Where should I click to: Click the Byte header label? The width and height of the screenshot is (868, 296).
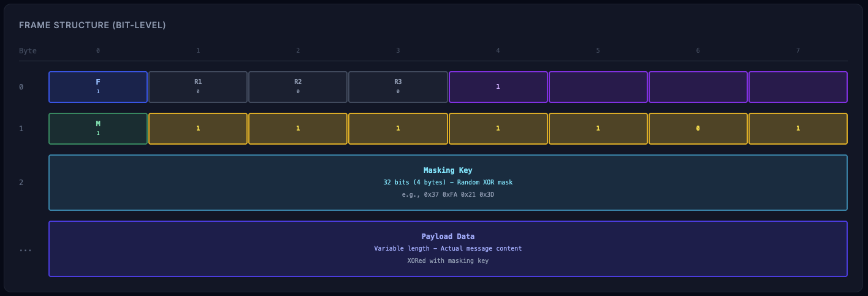click(28, 51)
